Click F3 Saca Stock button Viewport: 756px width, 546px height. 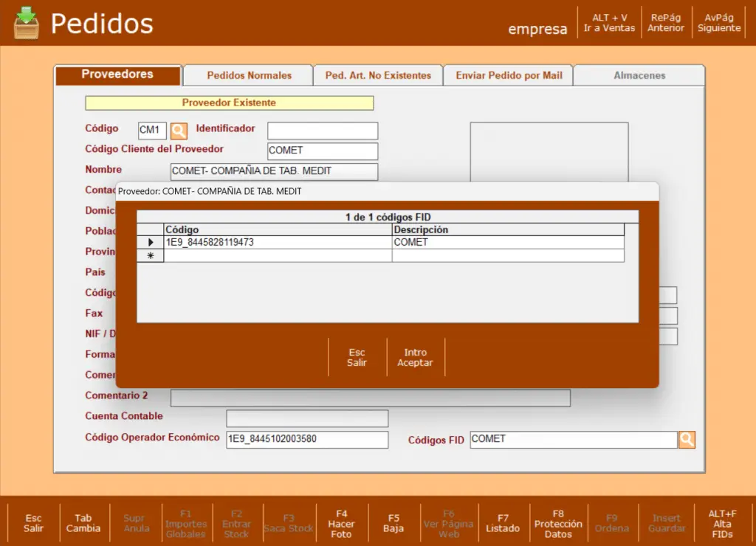[289, 524]
